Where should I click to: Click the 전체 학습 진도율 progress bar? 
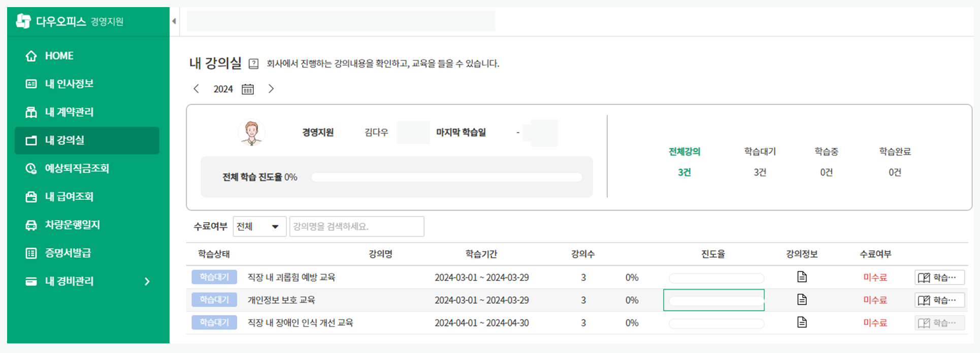pyautogui.click(x=446, y=177)
